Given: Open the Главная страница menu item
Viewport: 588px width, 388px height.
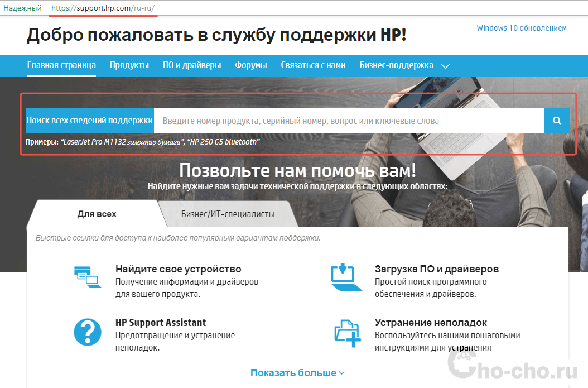Looking at the screenshot, I should coord(61,65).
